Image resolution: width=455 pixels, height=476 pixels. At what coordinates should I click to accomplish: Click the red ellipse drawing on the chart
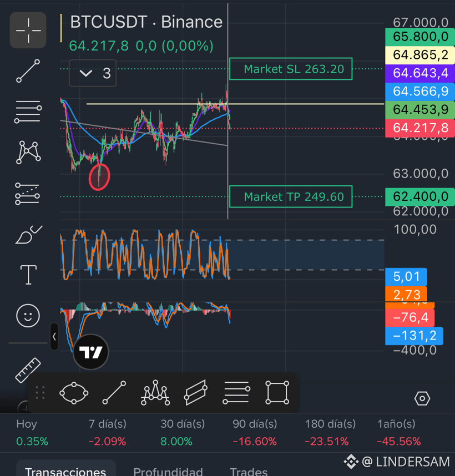coord(99,177)
